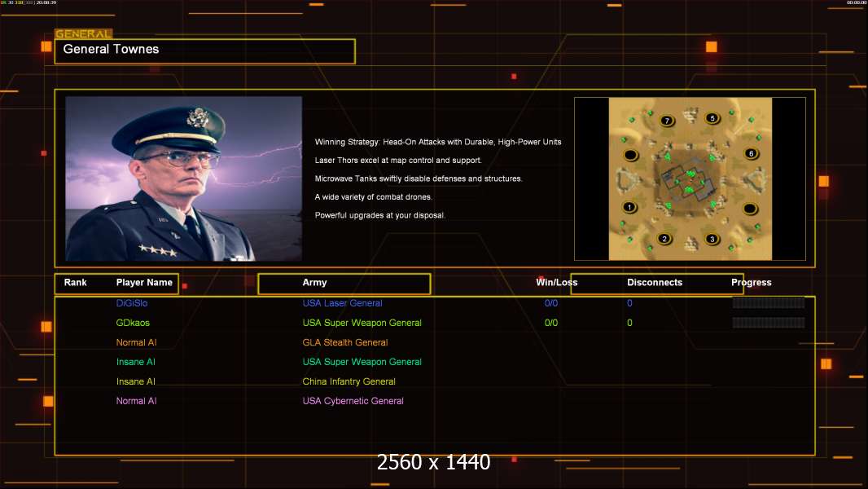868x489 pixels.
Task: Click GDkaos's USA Super Weapon General entry
Action: (x=362, y=322)
